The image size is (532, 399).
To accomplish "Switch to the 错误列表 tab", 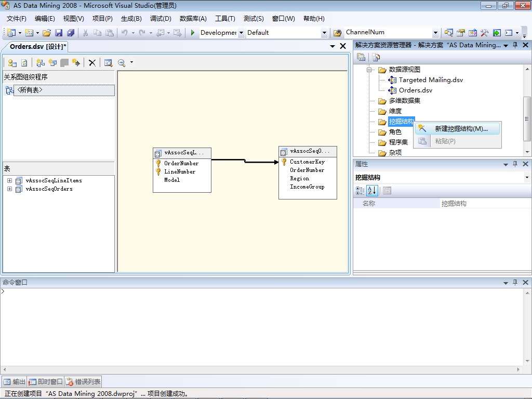I will (x=84, y=382).
